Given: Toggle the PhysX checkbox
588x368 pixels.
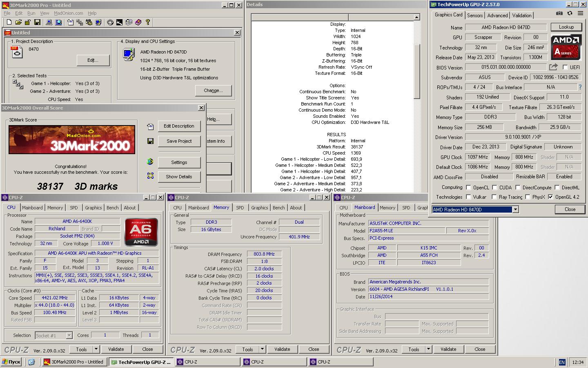Looking at the screenshot, I should pos(528,197).
